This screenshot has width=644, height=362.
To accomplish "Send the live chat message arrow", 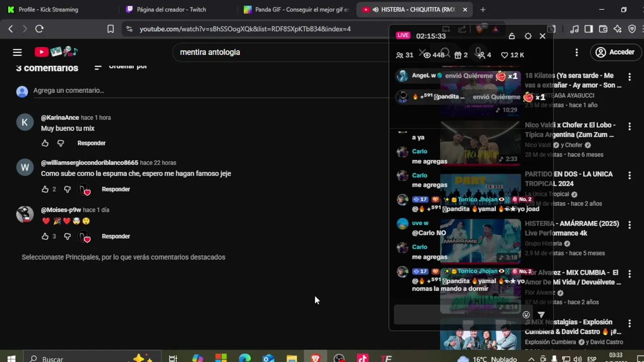I will [541, 315].
